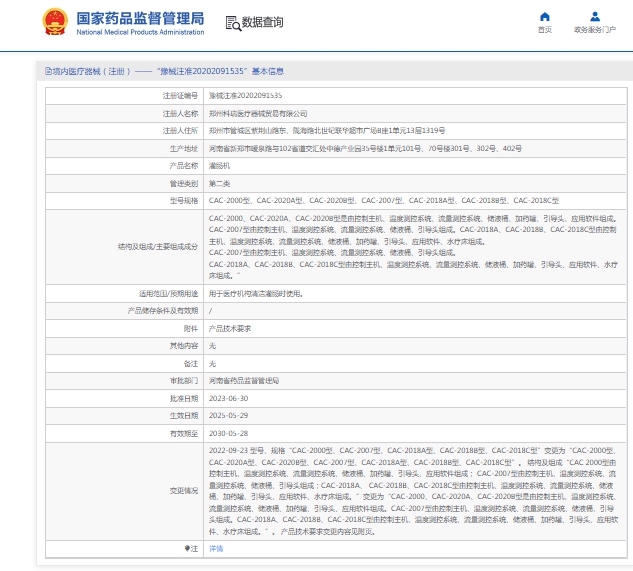Click registration number 豫械注准20202091535 in the table
This screenshot has width=633, height=571.
[245, 95]
